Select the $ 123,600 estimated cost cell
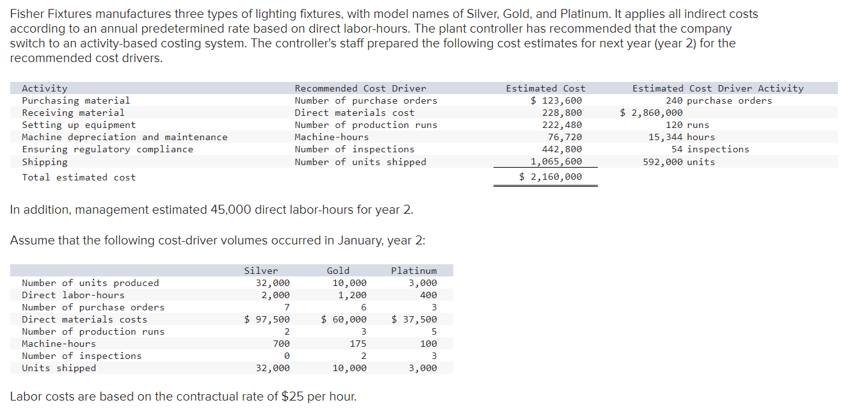 pos(557,100)
